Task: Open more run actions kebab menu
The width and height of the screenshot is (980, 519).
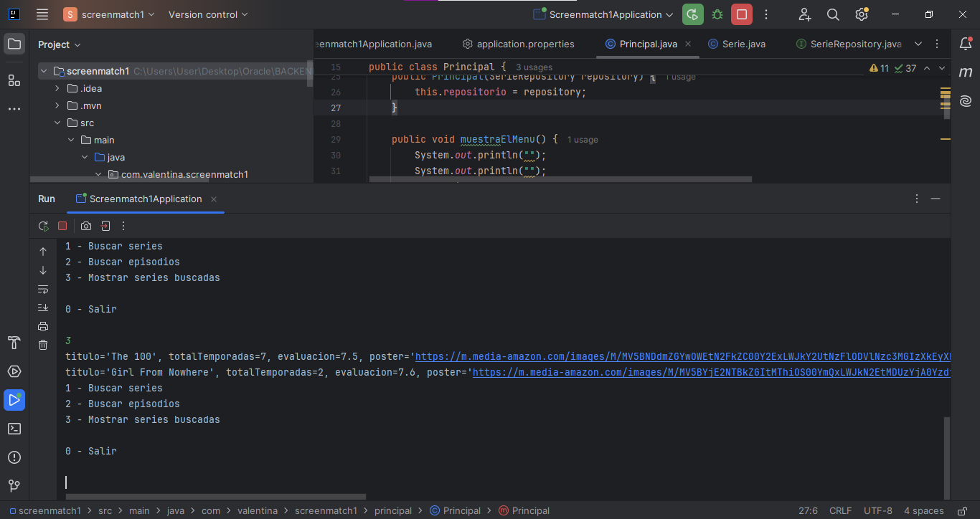Action: point(766,14)
